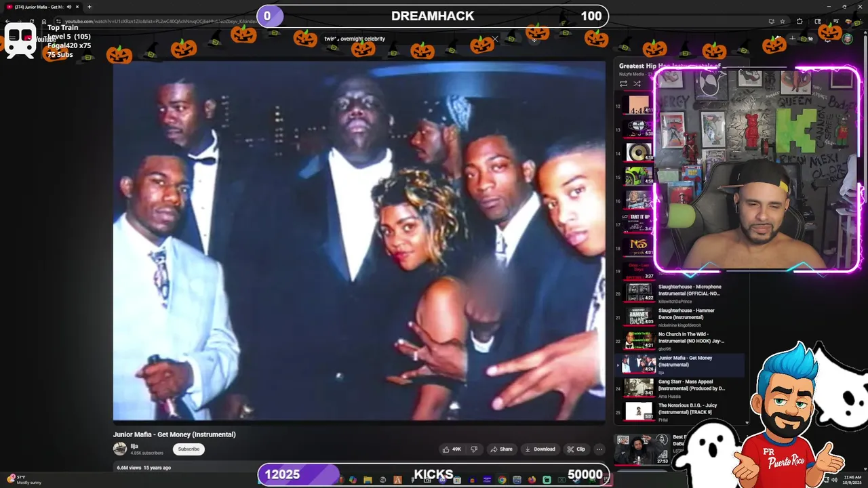This screenshot has height=488, width=868.
Task: Open the three-dot more actions menu
Action: tap(599, 449)
